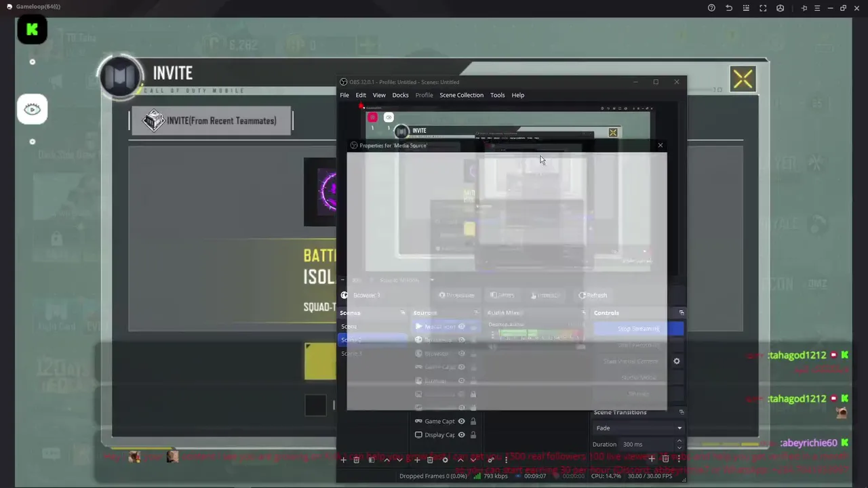Decrease transition Duration with down arrow

679,447
